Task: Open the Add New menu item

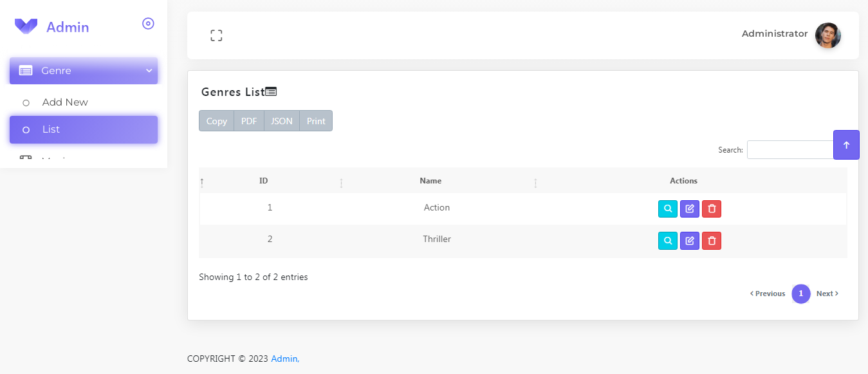Action: tap(65, 102)
